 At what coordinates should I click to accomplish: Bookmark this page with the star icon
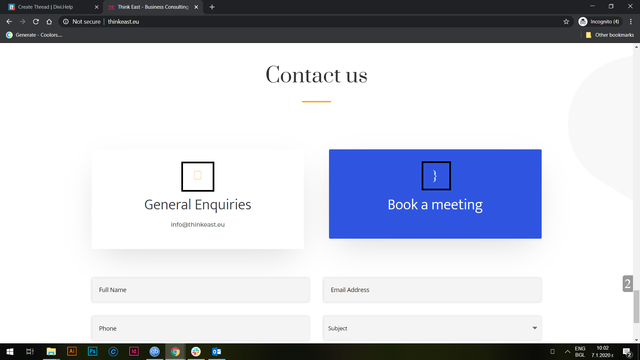point(566,22)
